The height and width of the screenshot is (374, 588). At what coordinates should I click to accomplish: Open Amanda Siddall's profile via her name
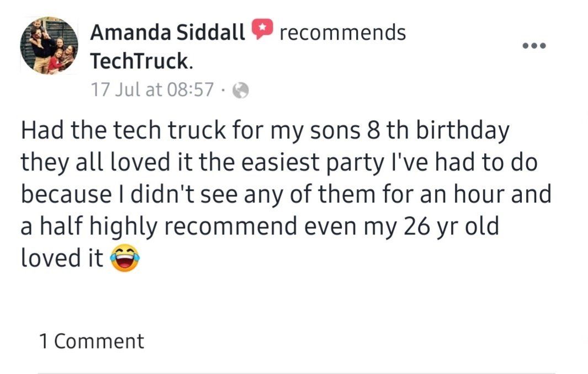(167, 33)
